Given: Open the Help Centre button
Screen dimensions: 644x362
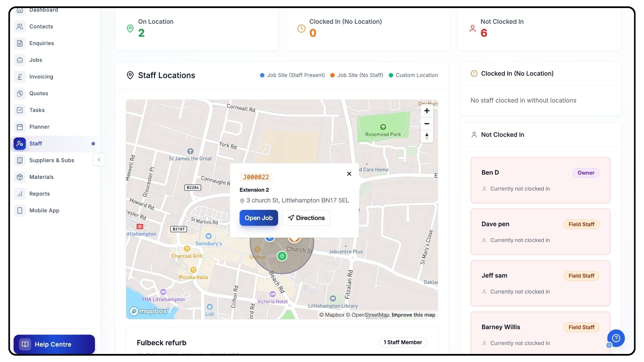Looking at the screenshot, I should coord(54,344).
